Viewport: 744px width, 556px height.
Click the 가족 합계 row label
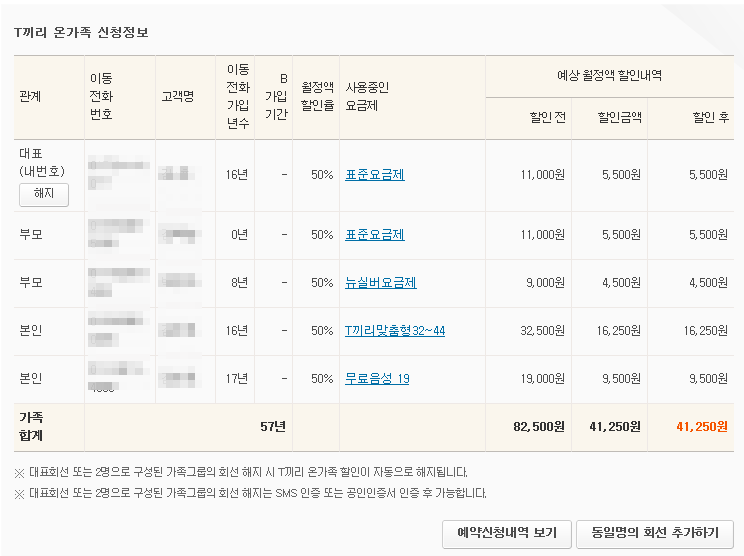31,426
